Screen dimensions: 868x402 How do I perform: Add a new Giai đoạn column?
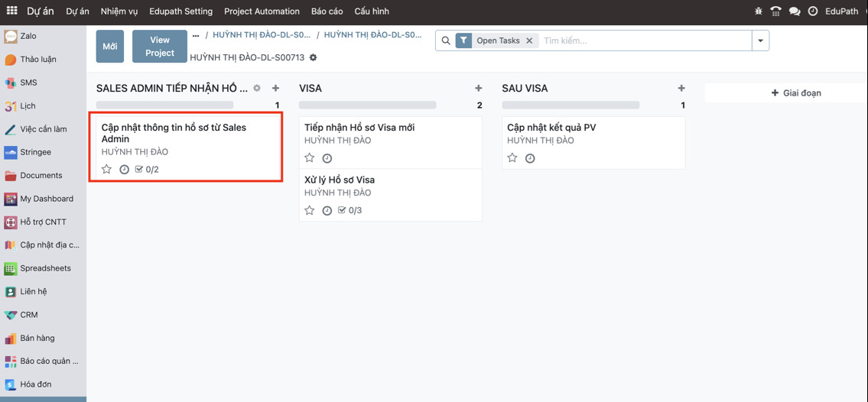[796, 93]
